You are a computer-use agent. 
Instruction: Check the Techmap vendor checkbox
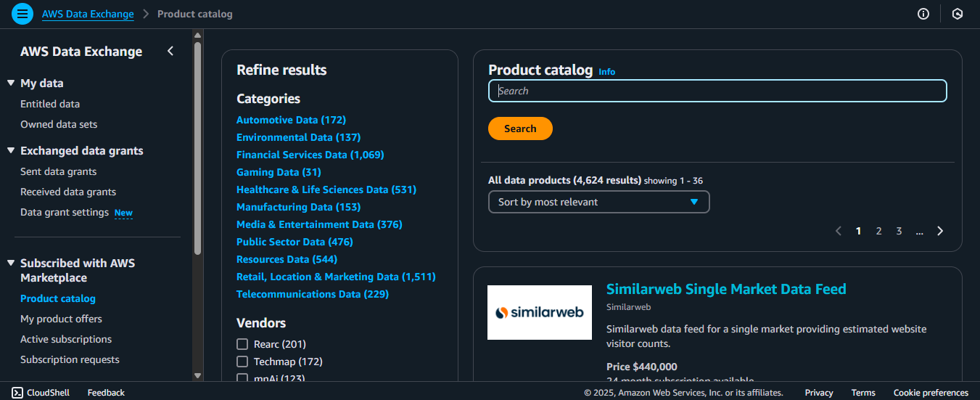(242, 362)
